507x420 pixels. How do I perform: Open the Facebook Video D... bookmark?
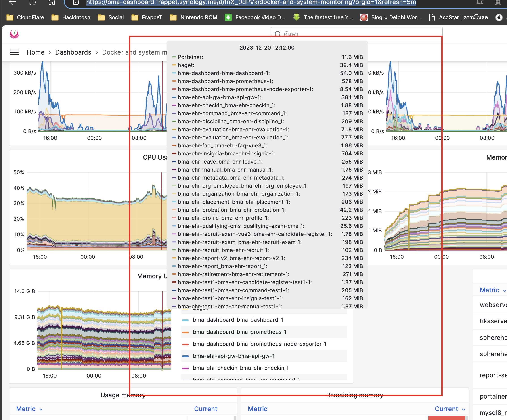(x=255, y=17)
